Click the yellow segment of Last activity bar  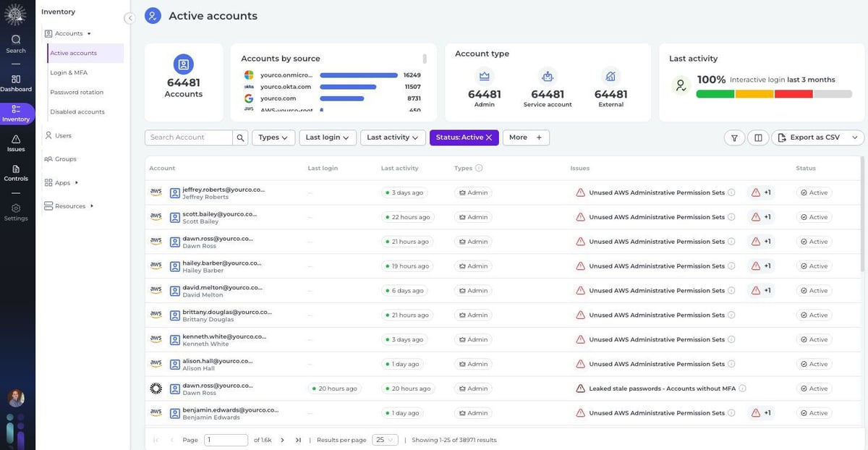(754, 94)
